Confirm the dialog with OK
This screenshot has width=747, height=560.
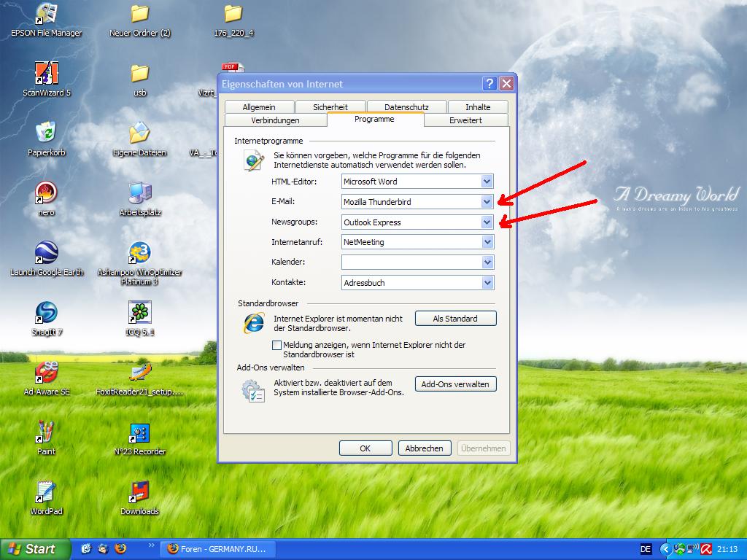click(365, 448)
